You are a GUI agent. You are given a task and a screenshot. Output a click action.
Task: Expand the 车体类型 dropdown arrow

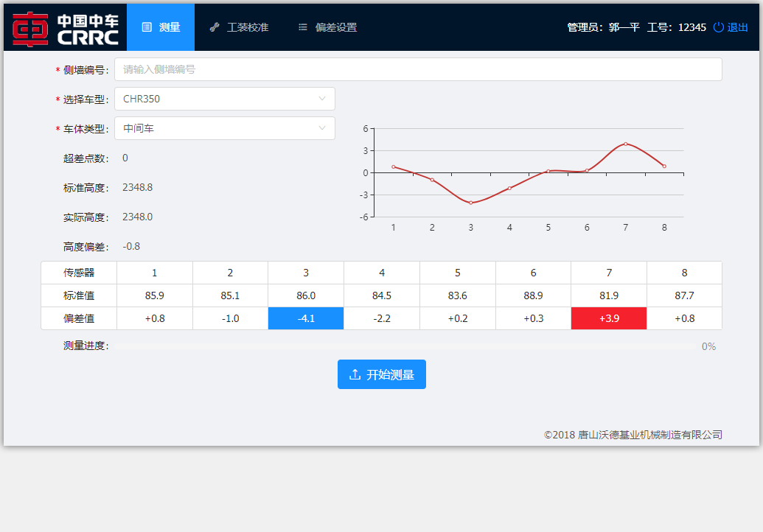click(x=322, y=128)
